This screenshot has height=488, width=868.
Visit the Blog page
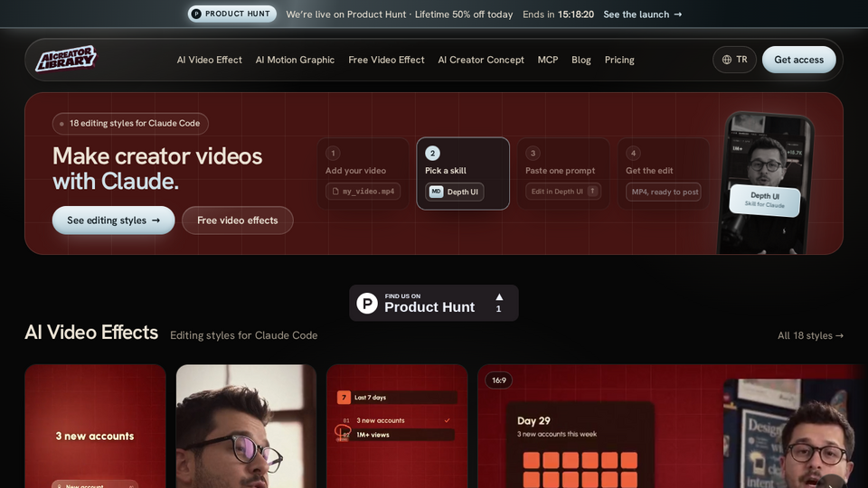pyautogui.click(x=581, y=60)
